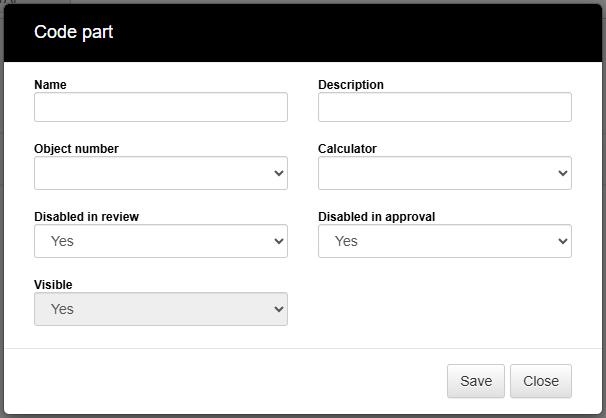This screenshot has height=418, width=606.
Task: Open the Disabled in review dropdown
Action: point(160,241)
